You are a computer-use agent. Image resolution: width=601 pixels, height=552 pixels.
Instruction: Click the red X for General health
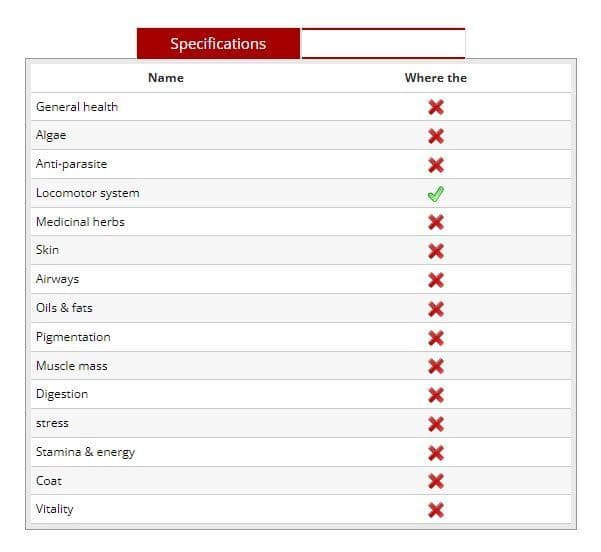coord(436,107)
